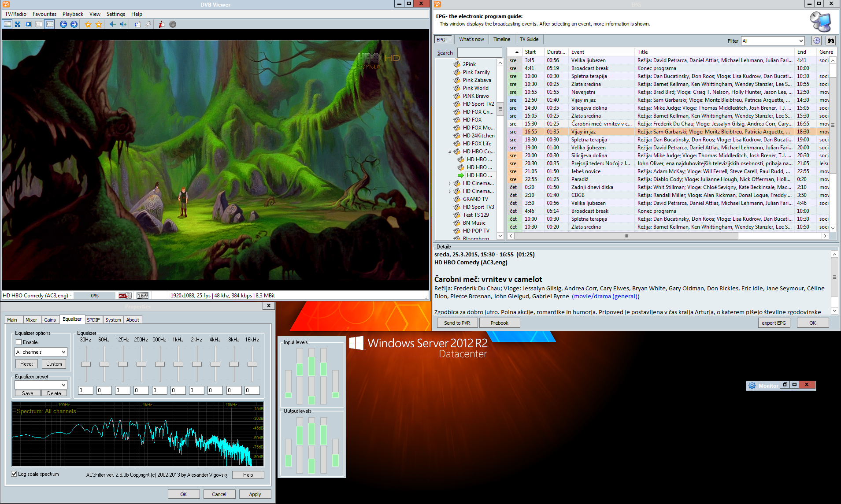Expand the first HD Cinema... tree node
Image resolution: width=841 pixels, height=504 pixels.
click(450, 183)
